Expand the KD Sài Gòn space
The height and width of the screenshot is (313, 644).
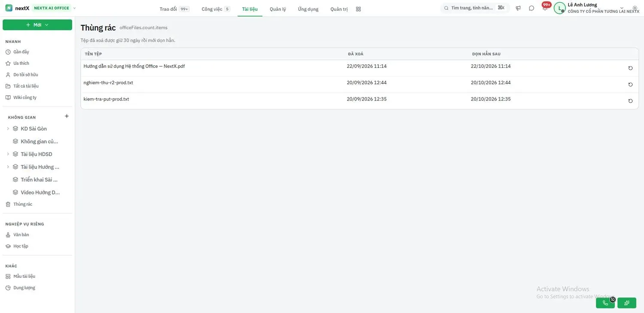pyautogui.click(x=8, y=129)
